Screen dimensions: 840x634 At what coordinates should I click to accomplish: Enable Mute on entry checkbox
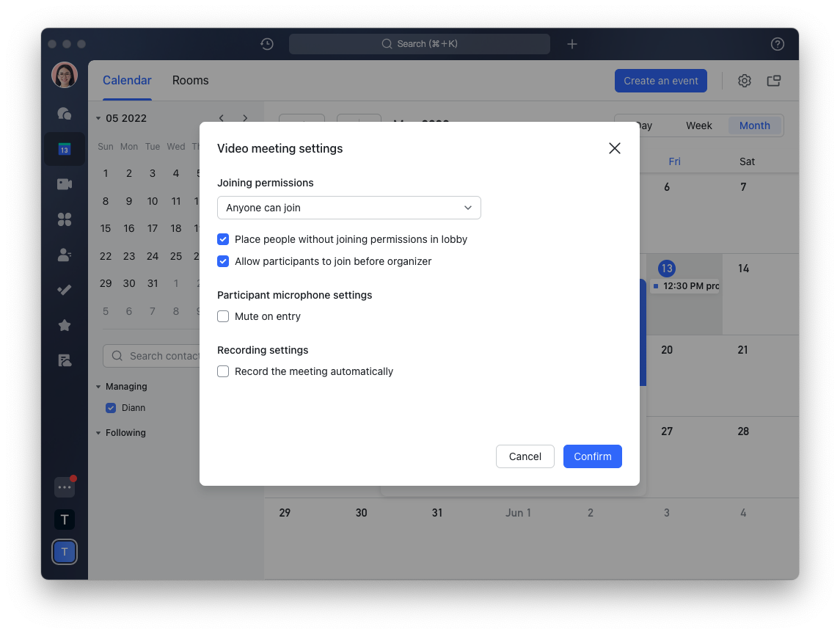coord(223,316)
